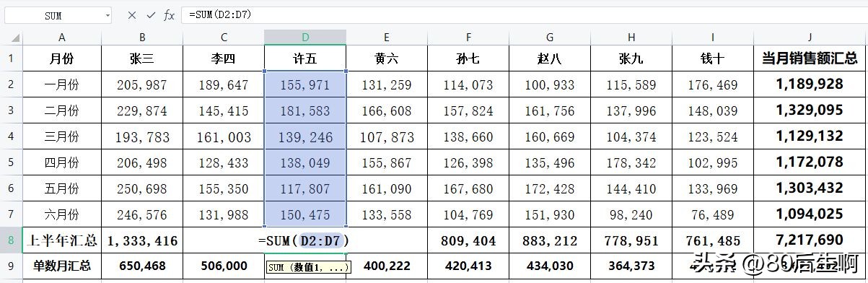This screenshot has width=868, height=283.
Task: Click the grand total cell 7,217,690
Action: pos(810,240)
